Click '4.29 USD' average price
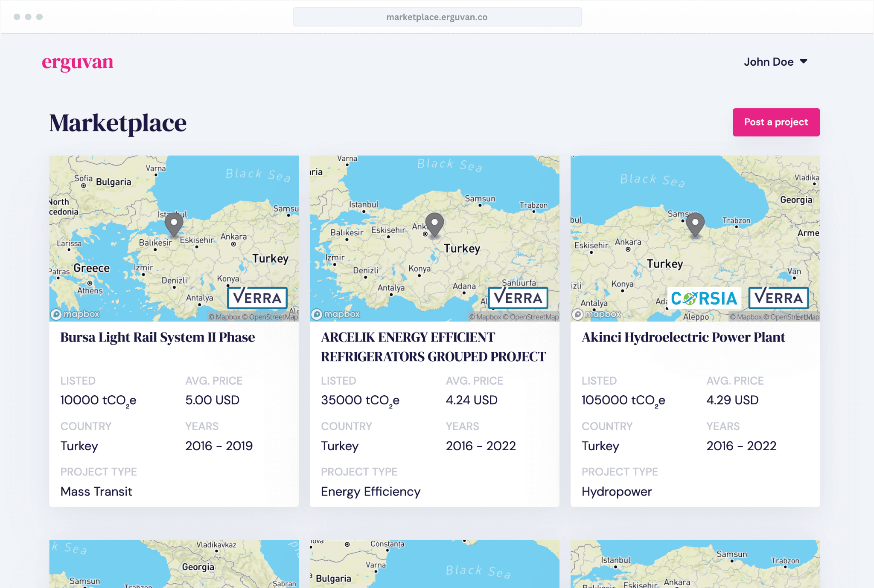 [x=732, y=400]
